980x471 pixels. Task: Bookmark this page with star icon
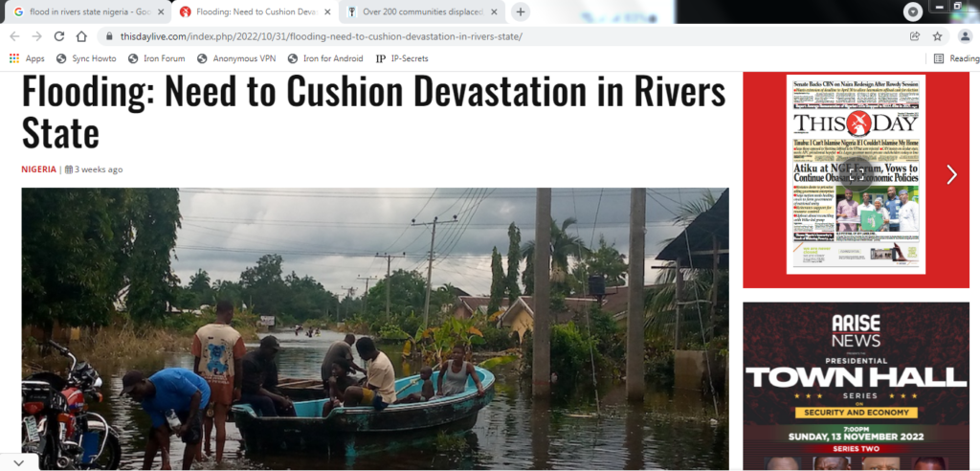pyautogui.click(x=937, y=36)
